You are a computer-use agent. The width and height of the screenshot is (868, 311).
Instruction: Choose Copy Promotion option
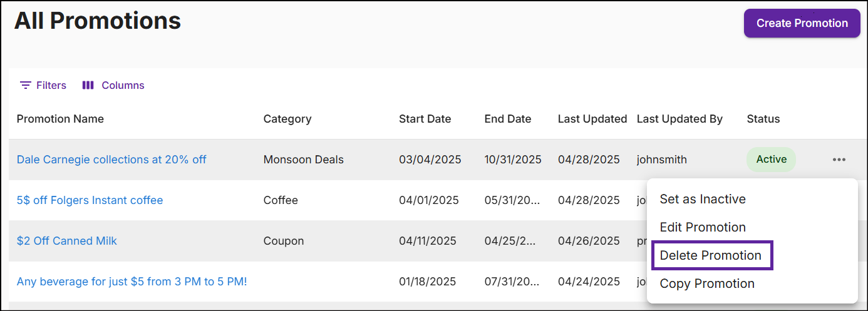(x=707, y=283)
